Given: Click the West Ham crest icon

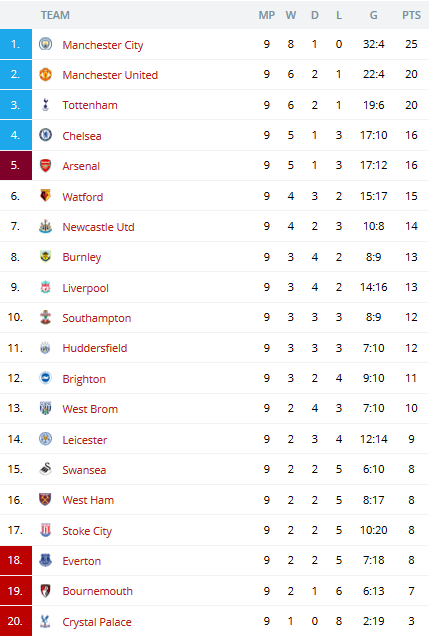Looking at the screenshot, I should point(45,499).
